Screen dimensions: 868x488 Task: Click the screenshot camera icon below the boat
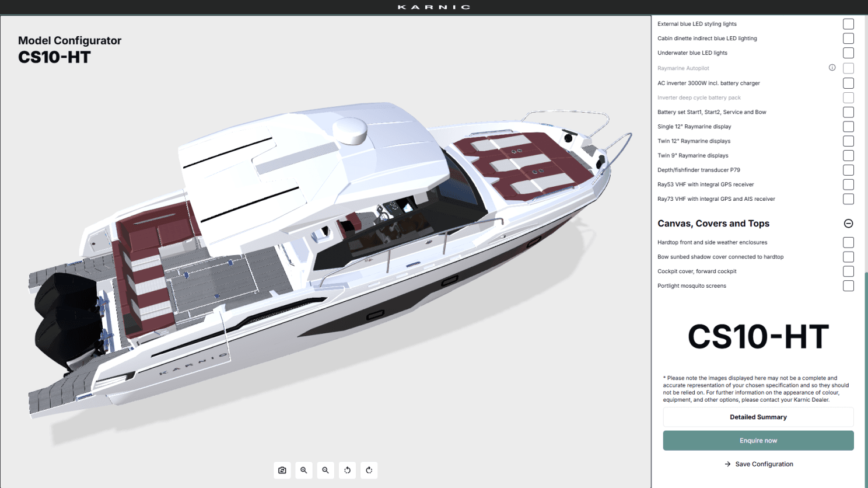[x=282, y=470]
